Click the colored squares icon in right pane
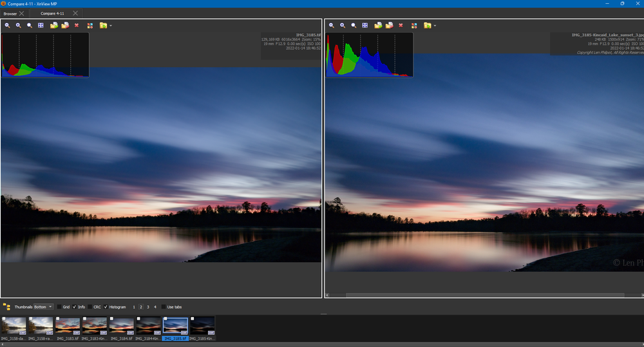Screen dimensions: 644x347 414,26
